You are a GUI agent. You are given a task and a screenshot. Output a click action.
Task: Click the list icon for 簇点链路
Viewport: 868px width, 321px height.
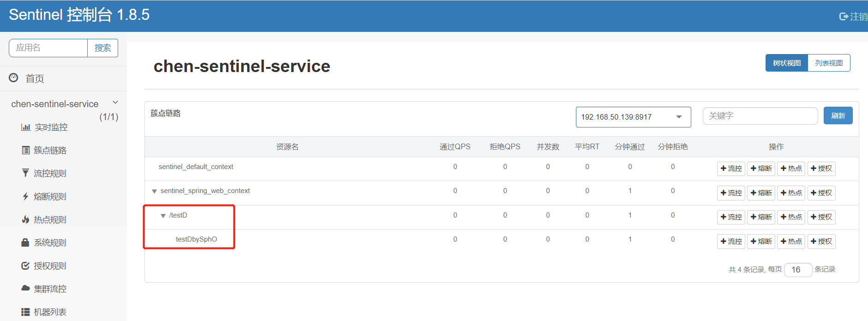[26, 150]
